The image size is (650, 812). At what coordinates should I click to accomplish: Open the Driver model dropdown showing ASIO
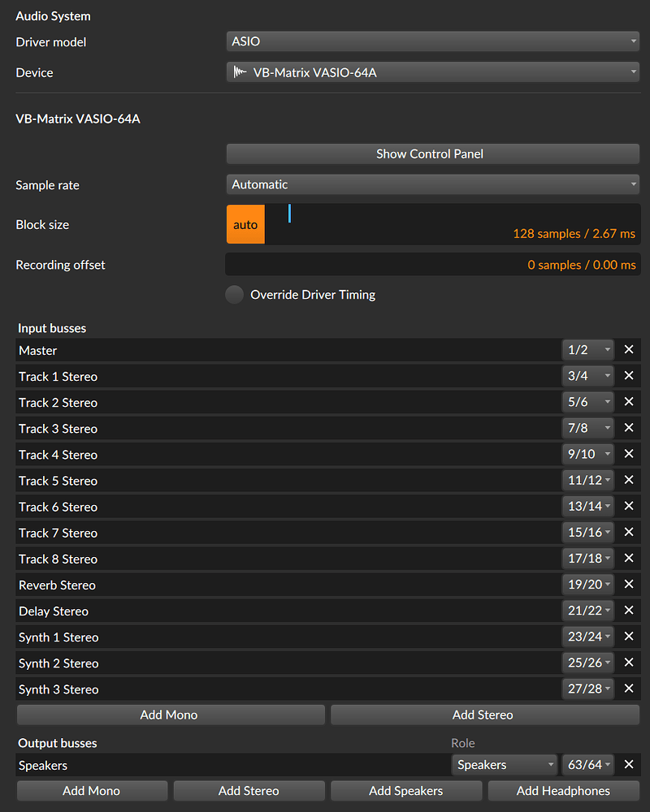[x=432, y=41]
